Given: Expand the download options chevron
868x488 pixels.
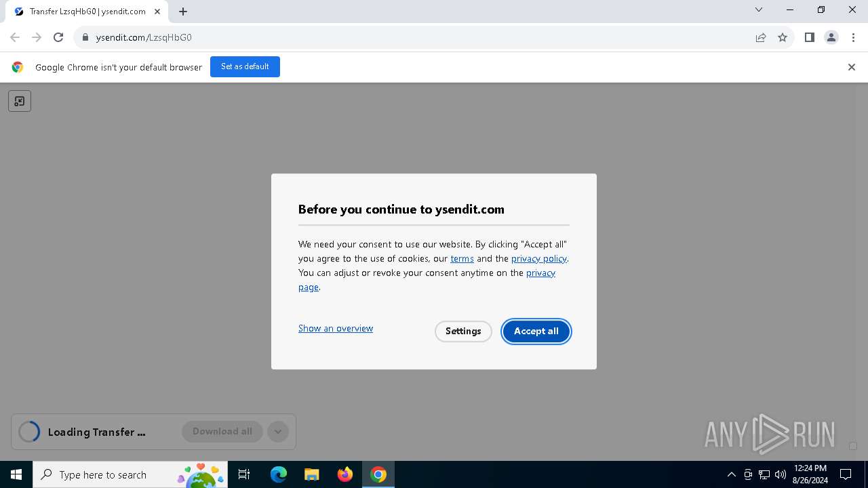Looking at the screenshot, I should 278,432.
